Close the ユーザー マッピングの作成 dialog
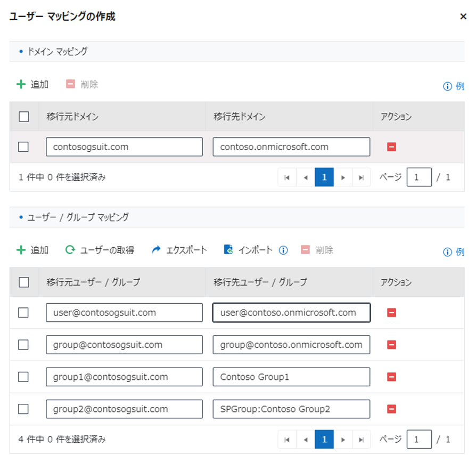The height and width of the screenshot is (455, 476). coord(463,17)
